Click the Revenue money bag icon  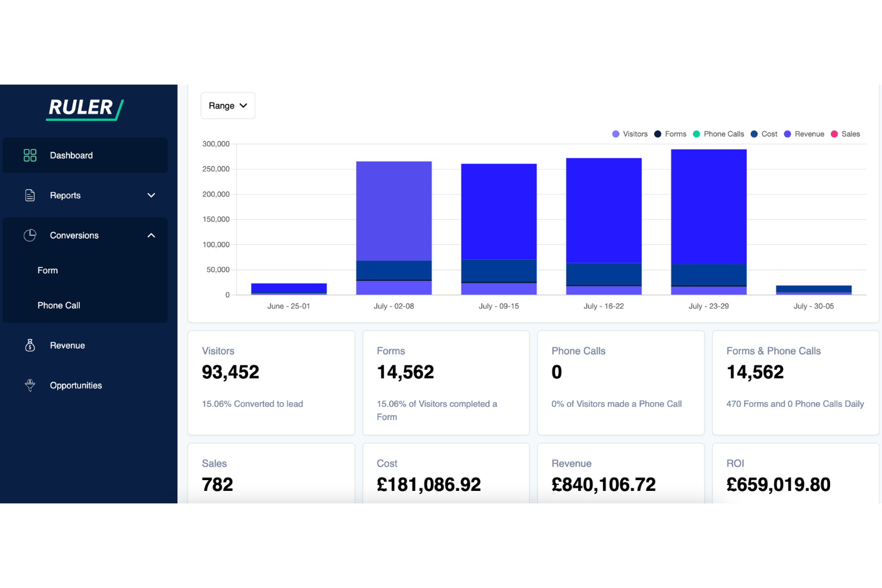coord(30,346)
